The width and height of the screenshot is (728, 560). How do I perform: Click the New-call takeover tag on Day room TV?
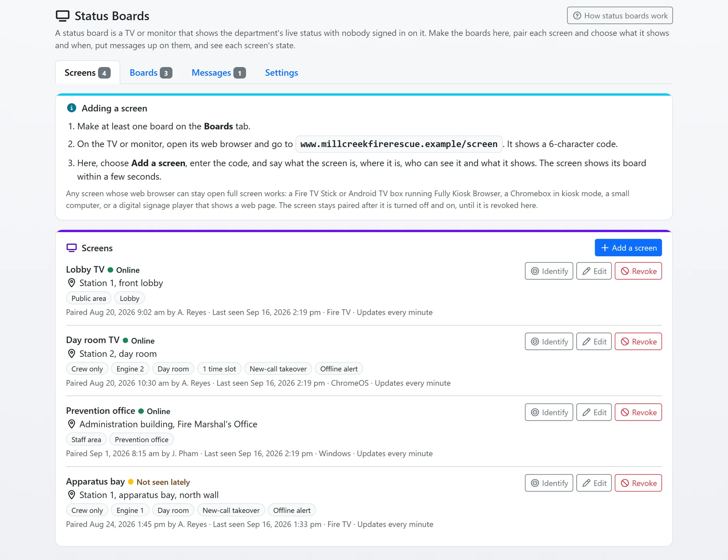pyautogui.click(x=278, y=369)
